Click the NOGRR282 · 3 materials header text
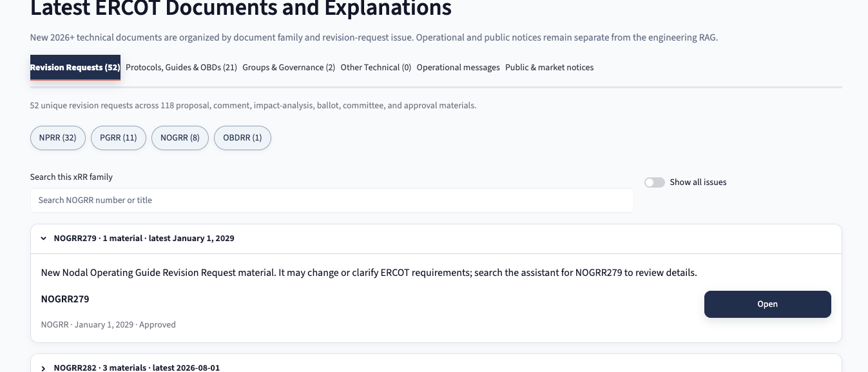Image resolution: width=868 pixels, height=372 pixels. click(x=137, y=368)
